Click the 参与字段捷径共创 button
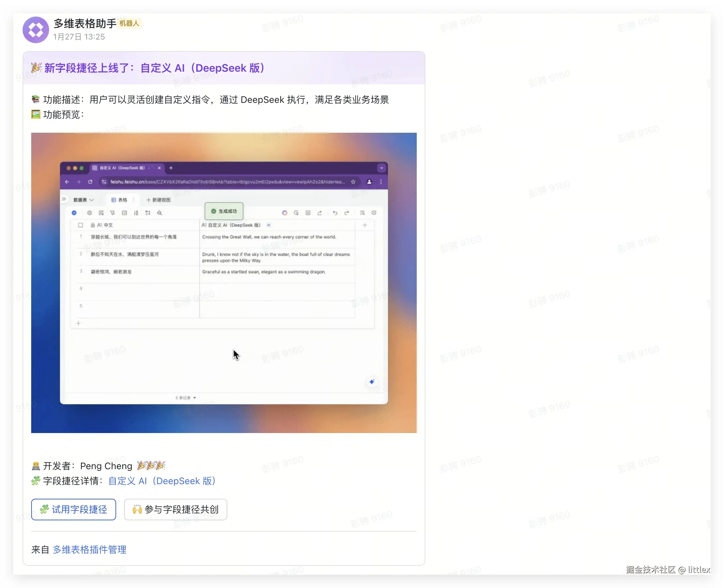Viewport: 724px width, 588px height. pyautogui.click(x=176, y=509)
